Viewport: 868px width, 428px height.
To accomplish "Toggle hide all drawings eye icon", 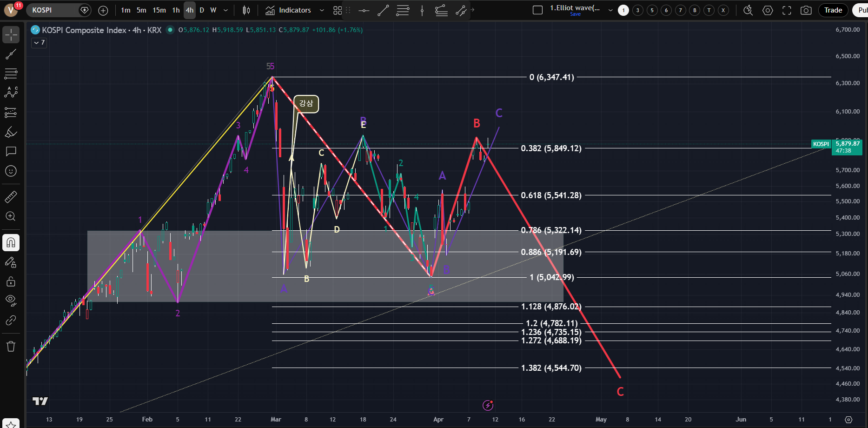I will click(x=11, y=300).
